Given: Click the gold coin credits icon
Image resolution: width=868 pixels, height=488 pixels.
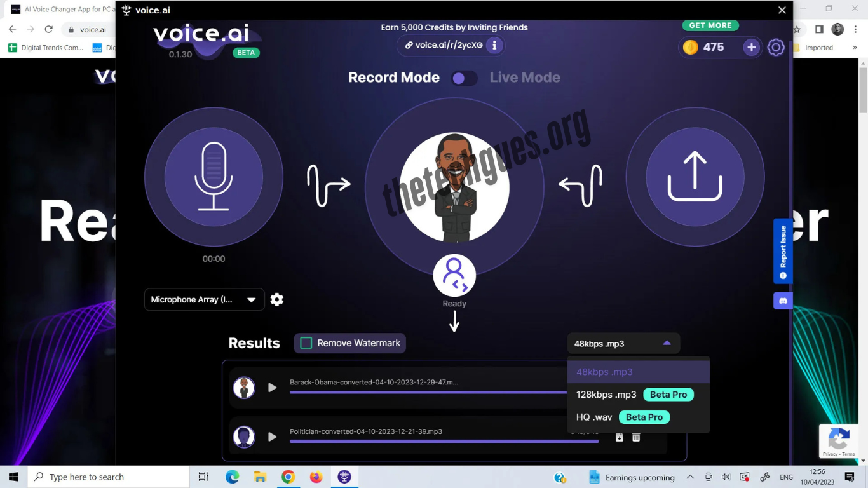Looking at the screenshot, I should pyautogui.click(x=691, y=47).
